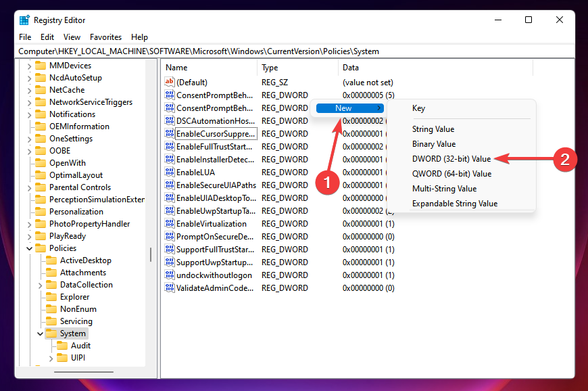Click the Explorer folder icon
The height and width of the screenshot is (391, 588).
click(x=51, y=297)
